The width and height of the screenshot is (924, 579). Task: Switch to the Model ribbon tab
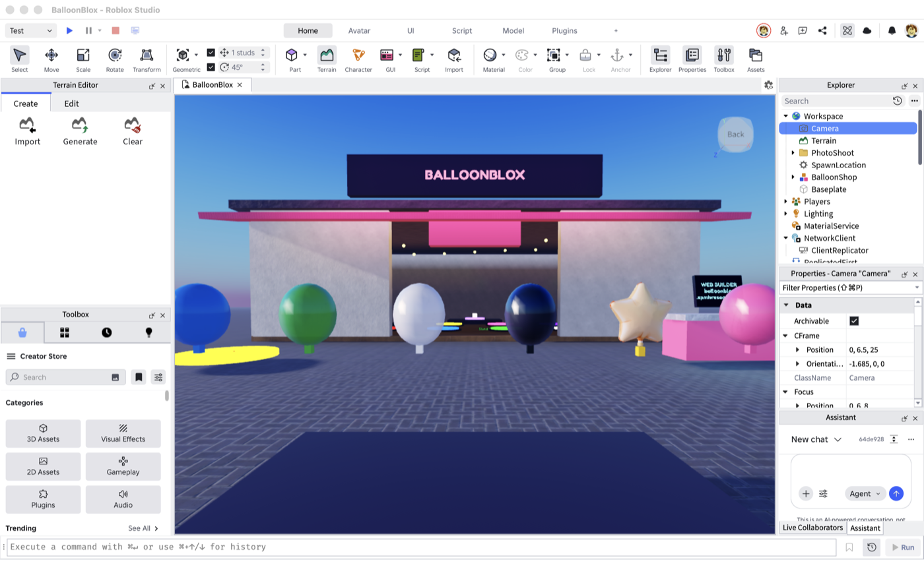pyautogui.click(x=513, y=31)
